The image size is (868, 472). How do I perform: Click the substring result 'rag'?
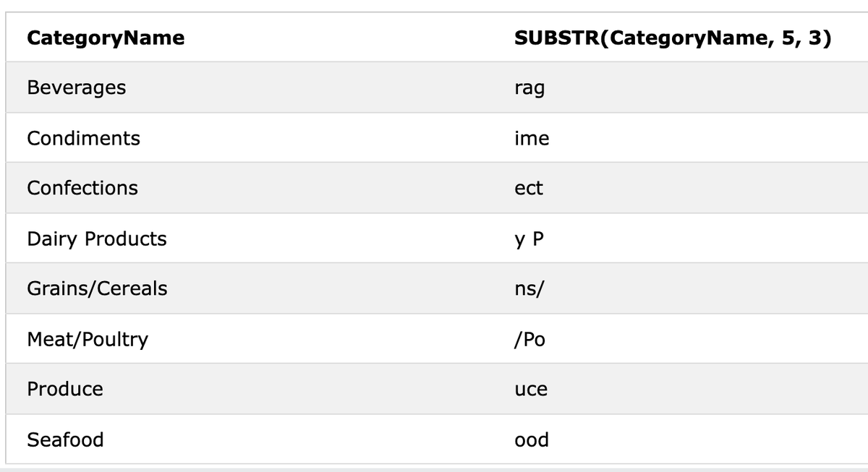(529, 89)
